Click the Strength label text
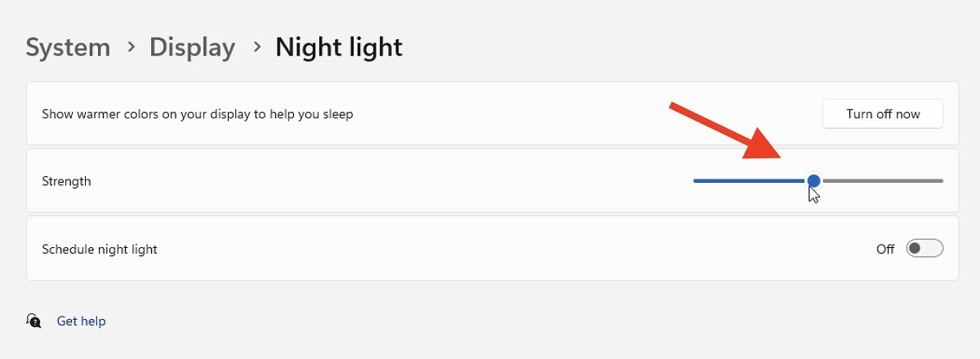This screenshot has height=359, width=980. [x=66, y=181]
